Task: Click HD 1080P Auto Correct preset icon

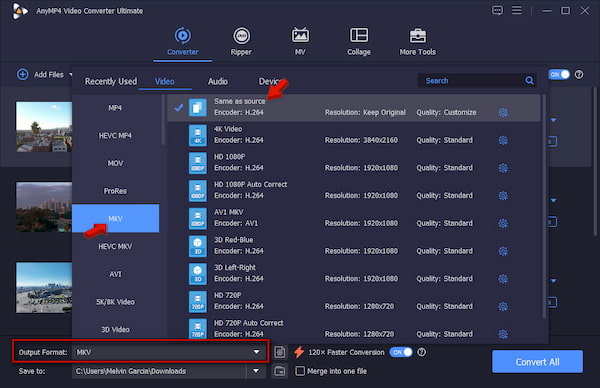Action: point(197,191)
